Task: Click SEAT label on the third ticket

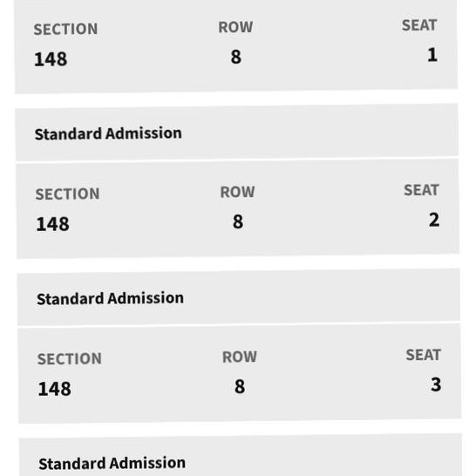Action: (424, 355)
